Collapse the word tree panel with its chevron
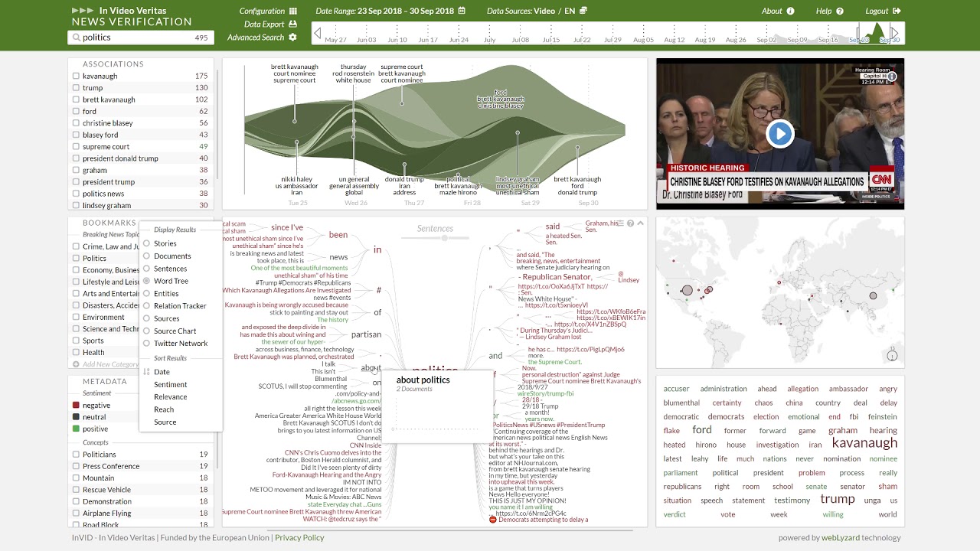The image size is (980, 551). click(640, 223)
